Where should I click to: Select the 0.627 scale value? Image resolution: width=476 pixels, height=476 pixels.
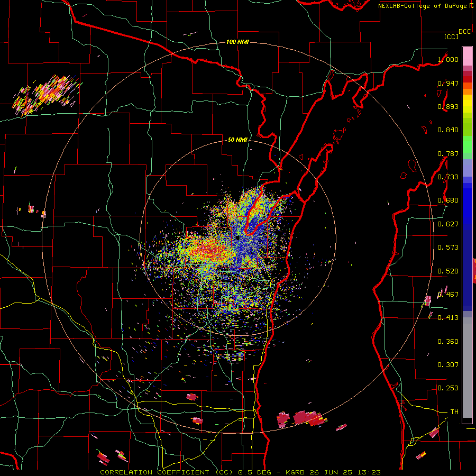[x=448, y=224]
